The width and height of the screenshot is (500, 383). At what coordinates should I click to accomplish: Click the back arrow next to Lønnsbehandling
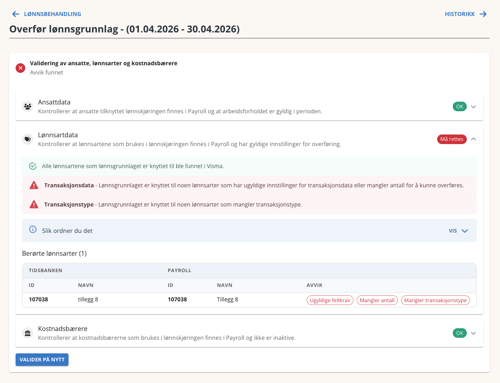point(15,14)
